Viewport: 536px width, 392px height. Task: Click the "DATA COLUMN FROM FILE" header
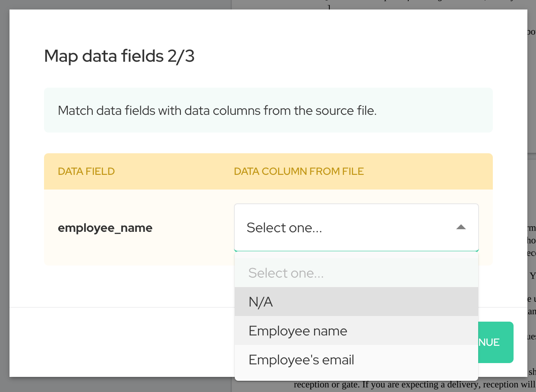point(299,171)
